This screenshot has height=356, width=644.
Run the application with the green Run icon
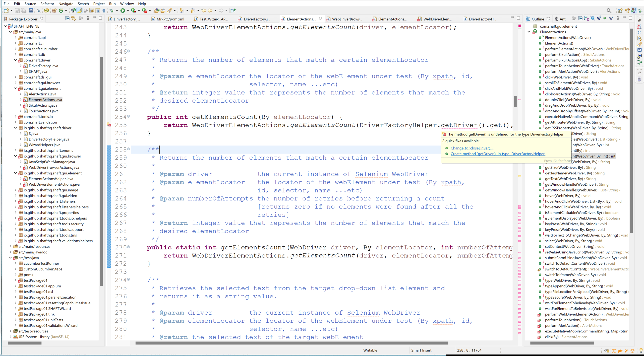[x=123, y=11]
